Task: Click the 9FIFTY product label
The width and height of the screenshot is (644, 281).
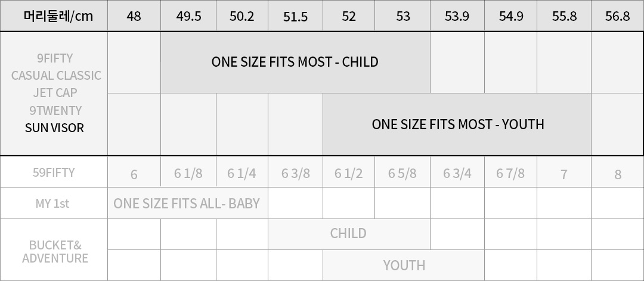Action: coord(55,58)
